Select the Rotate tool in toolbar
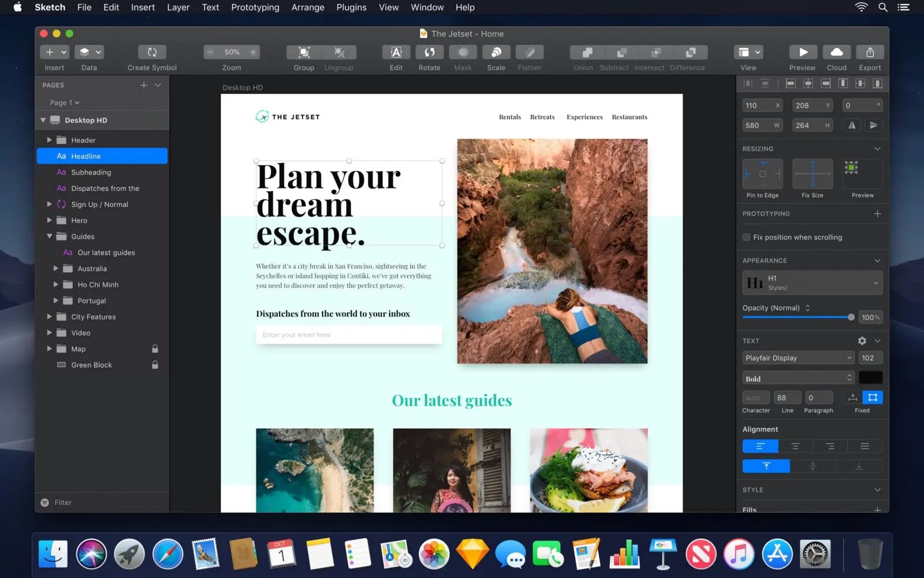This screenshot has width=924, height=578. tap(429, 53)
